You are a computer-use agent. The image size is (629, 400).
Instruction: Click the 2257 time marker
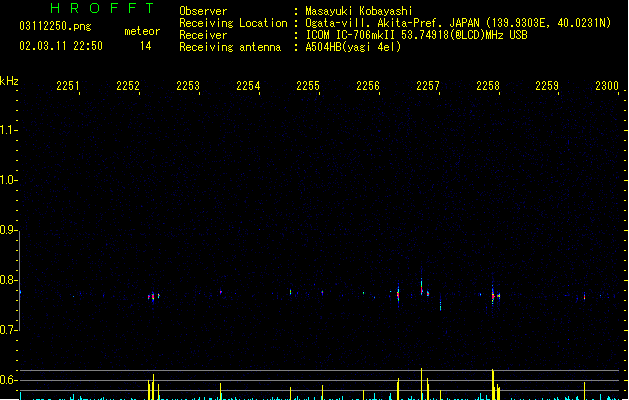tap(428, 86)
